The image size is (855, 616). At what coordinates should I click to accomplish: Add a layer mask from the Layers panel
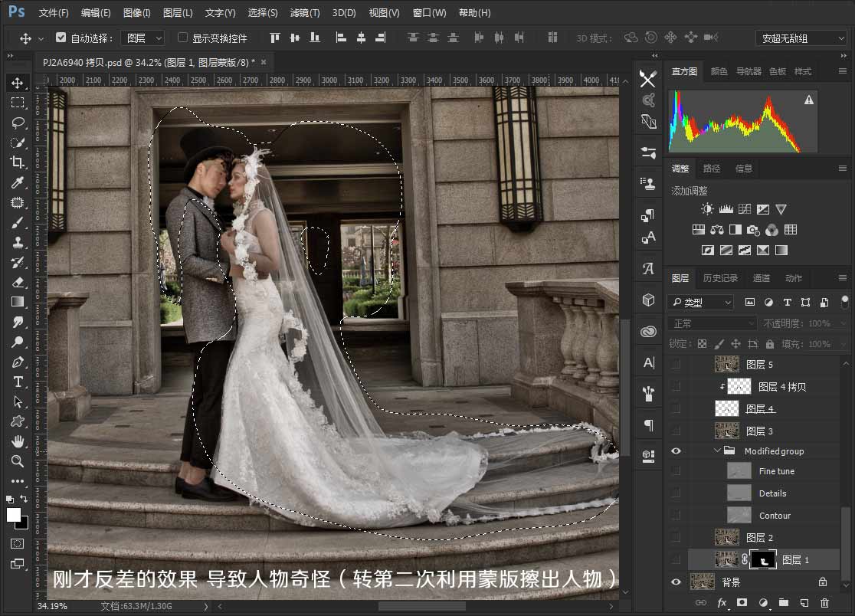[742, 602]
